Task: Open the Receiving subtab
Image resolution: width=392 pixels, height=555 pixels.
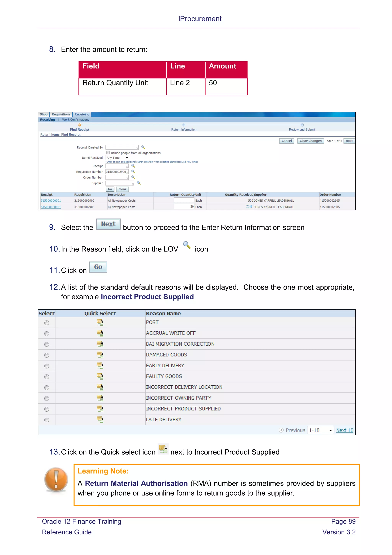Action: (47, 120)
